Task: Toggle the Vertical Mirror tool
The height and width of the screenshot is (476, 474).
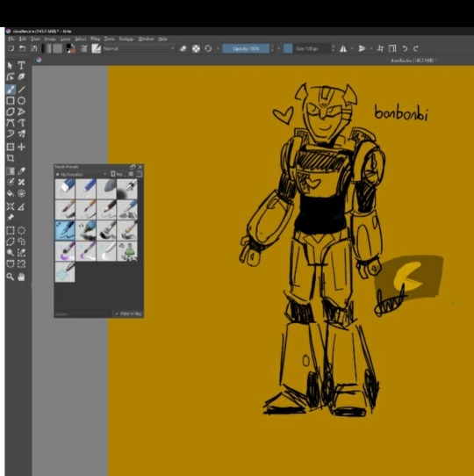Action: click(x=362, y=48)
